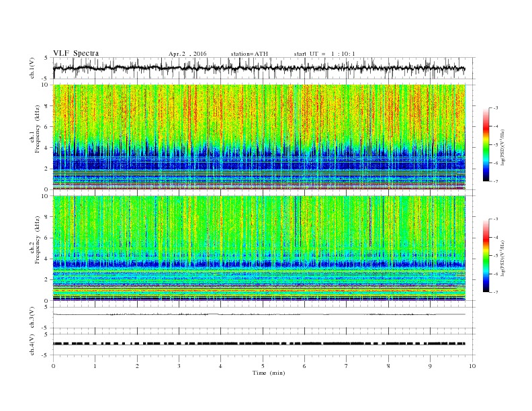
Task: Click the "VLF Spectra" title text
Action: [76, 53]
